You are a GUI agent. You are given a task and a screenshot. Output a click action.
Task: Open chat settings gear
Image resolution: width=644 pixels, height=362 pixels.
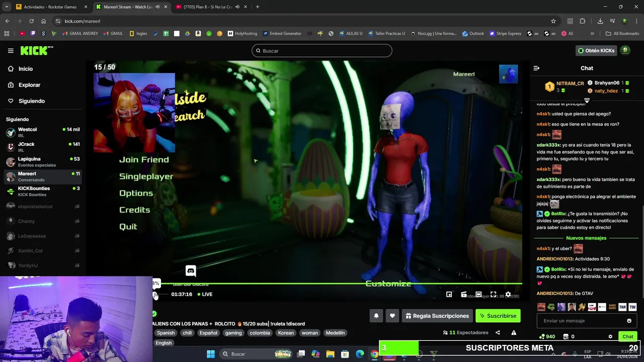click(610, 337)
